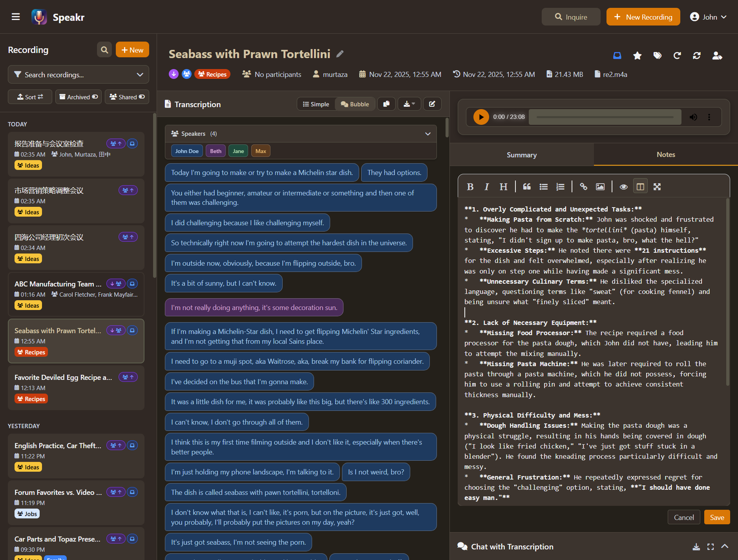Select the Notes tab
The image size is (738, 560).
coord(665,155)
